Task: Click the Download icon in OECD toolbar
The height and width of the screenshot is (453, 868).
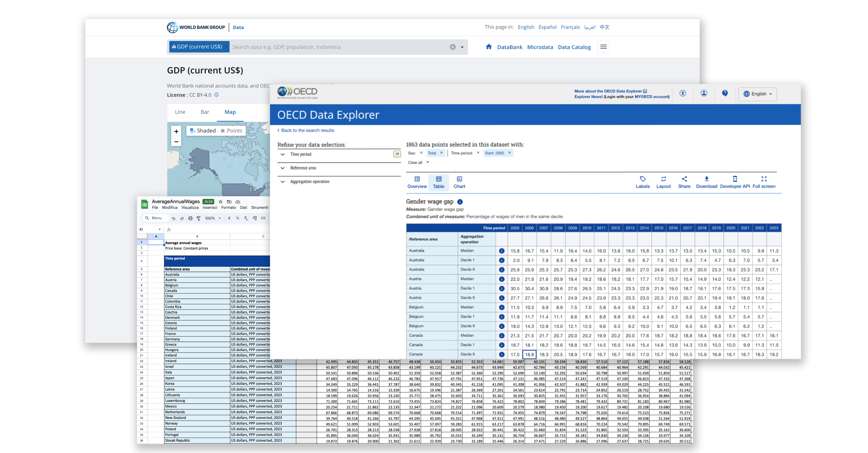Action: [706, 179]
